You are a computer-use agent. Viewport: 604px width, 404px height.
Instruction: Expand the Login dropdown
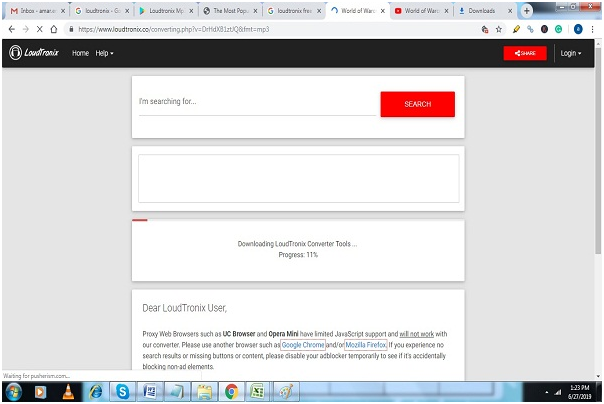point(570,53)
